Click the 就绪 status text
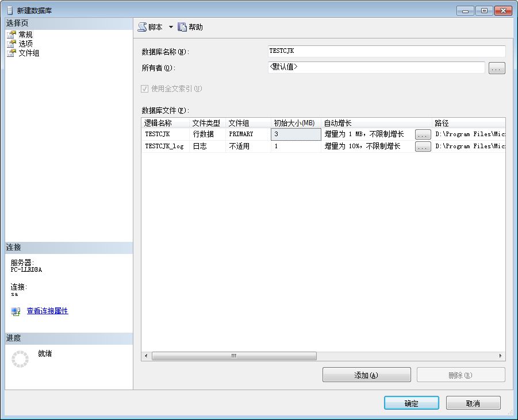Screen dimensions: 518x420 (45, 353)
